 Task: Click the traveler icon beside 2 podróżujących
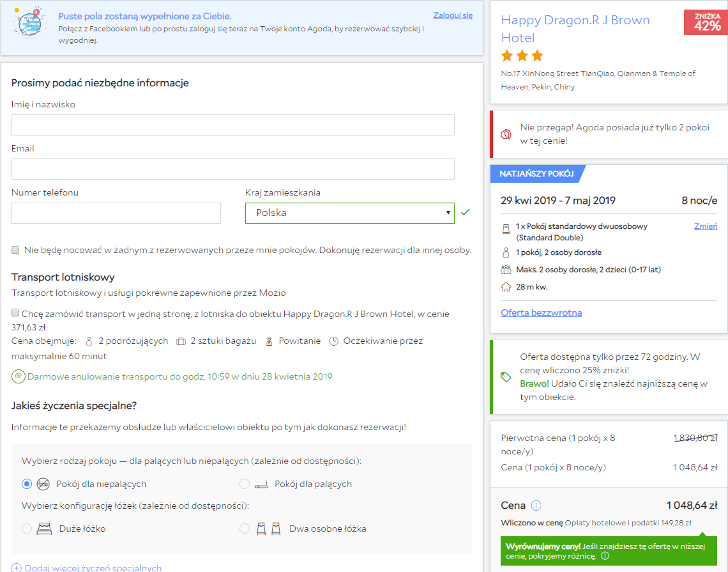point(89,341)
